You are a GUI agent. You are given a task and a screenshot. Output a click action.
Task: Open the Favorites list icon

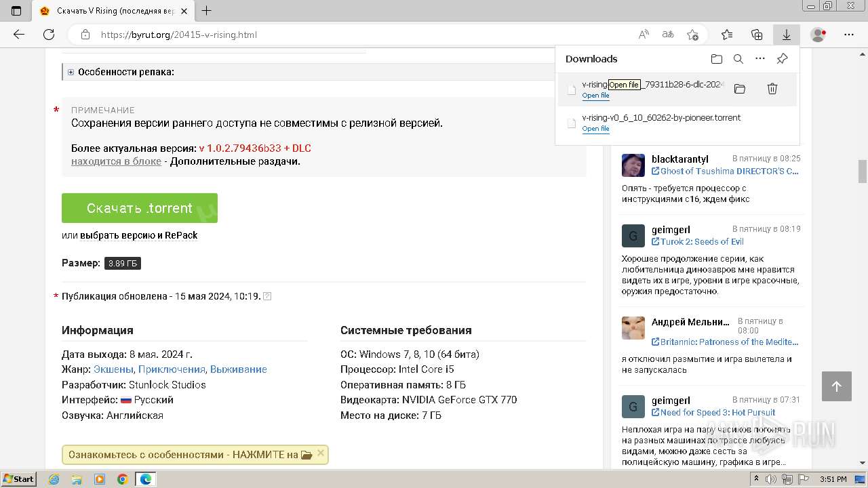pyautogui.click(x=727, y=35)
